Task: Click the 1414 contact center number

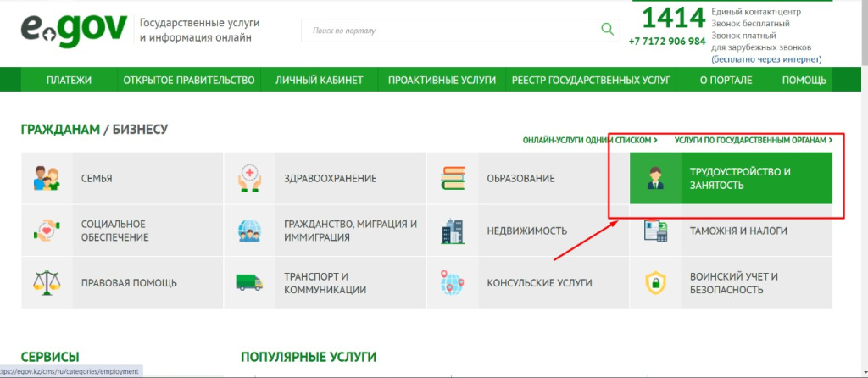Action: (x=673, y=19)
